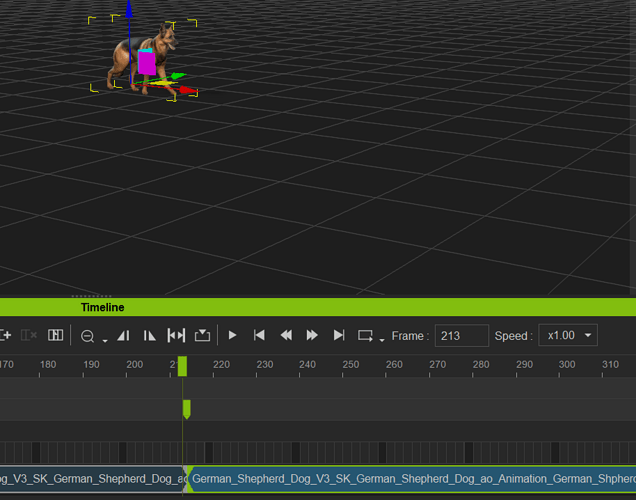The height and width of the screenshot is (500, 636).
Task: Play the animation
Action: point(232,335)
